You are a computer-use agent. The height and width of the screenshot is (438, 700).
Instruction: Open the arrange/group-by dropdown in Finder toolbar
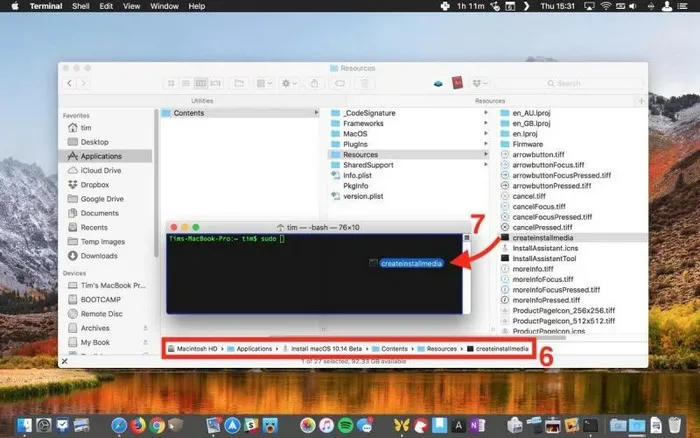pos(264,83)
